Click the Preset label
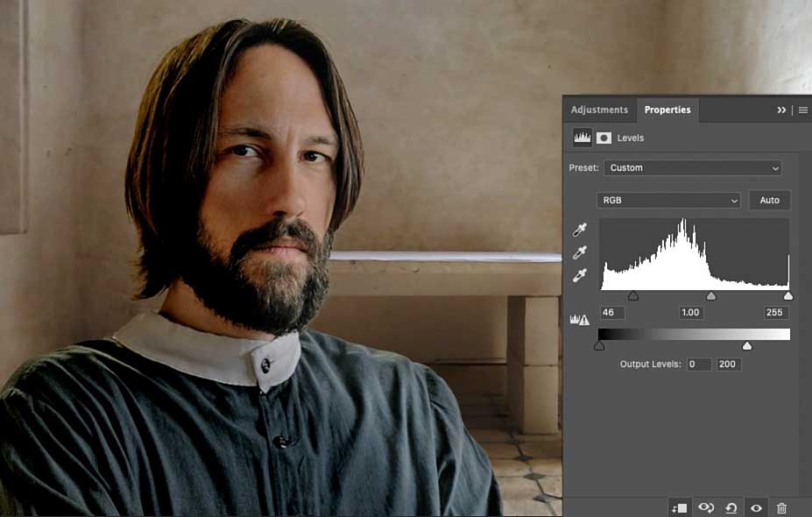 (583, 168)
